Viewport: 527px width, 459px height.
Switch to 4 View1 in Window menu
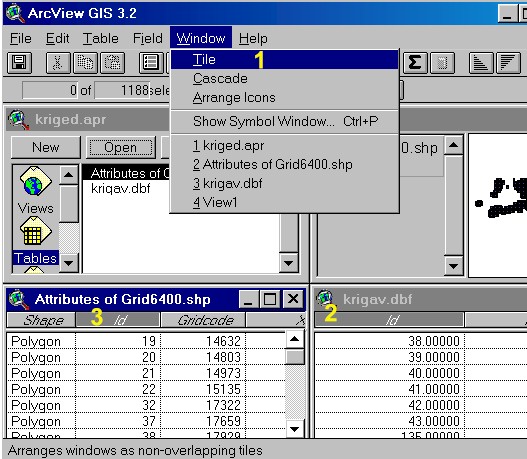coord(285,202)
